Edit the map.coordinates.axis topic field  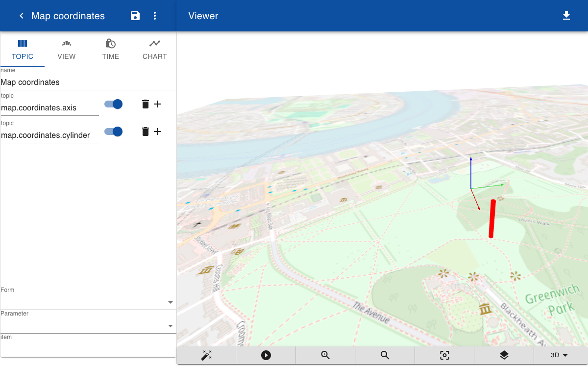coord(49,108)
